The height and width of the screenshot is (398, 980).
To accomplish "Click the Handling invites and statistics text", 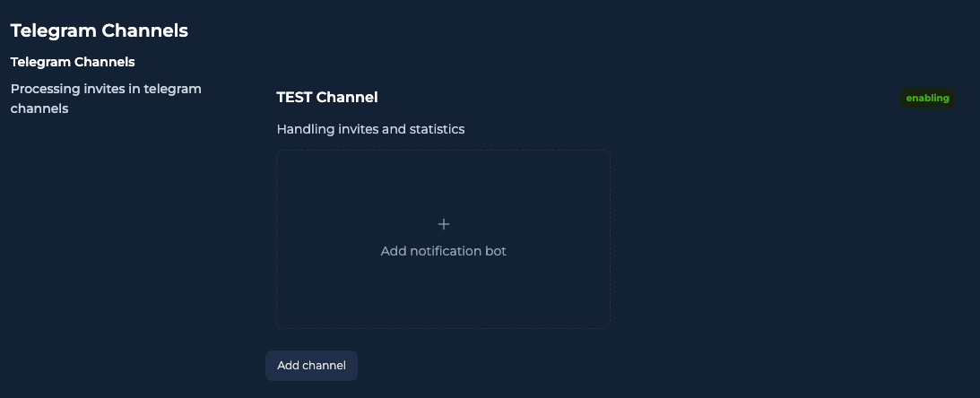I will click(x=370, y=129).
